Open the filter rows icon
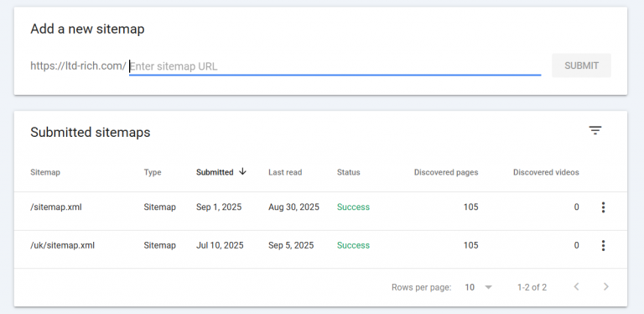The height and width of the screenshot is (314, 644). pos(595,131)
